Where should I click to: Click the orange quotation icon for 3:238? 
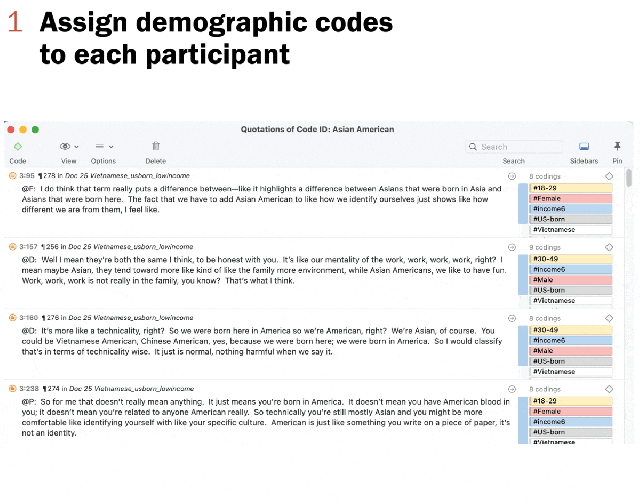click(13, 386)
